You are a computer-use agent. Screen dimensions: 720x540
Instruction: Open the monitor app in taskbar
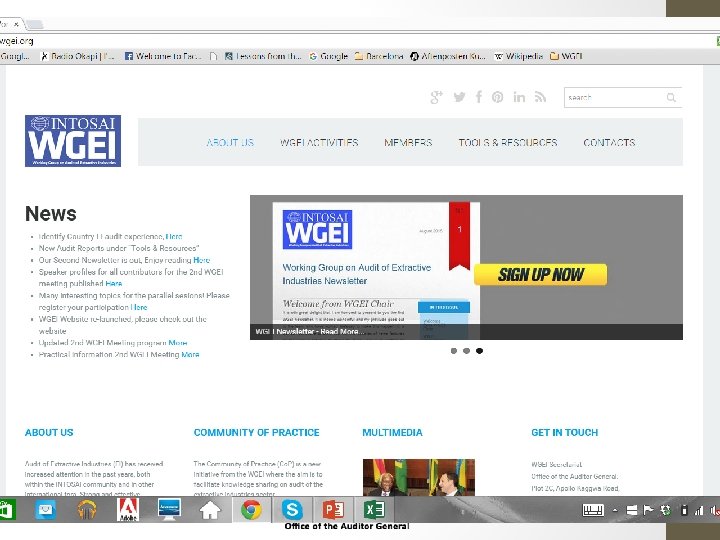[x=169, y=509]
